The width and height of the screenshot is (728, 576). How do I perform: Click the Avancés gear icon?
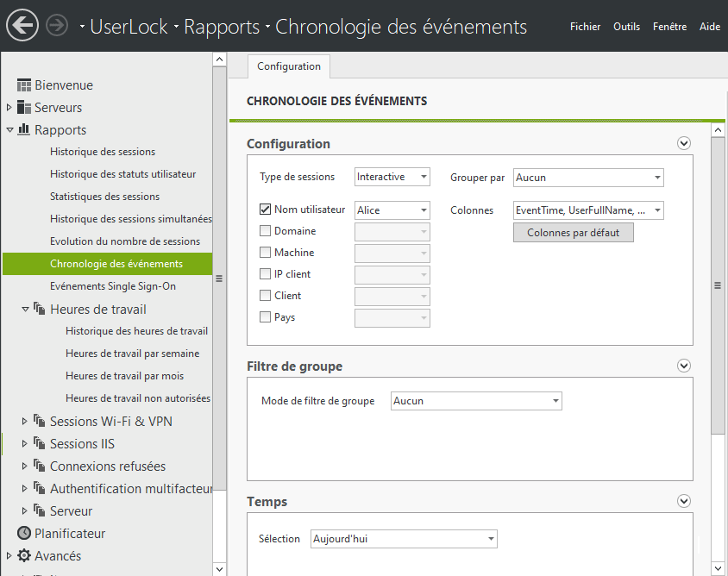(x=23, y=555)
